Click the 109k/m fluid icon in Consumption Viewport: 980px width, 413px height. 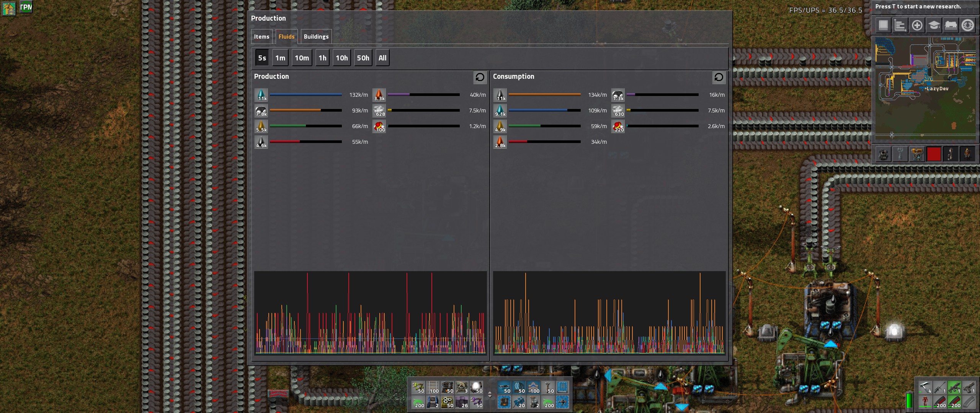point(500,111)
